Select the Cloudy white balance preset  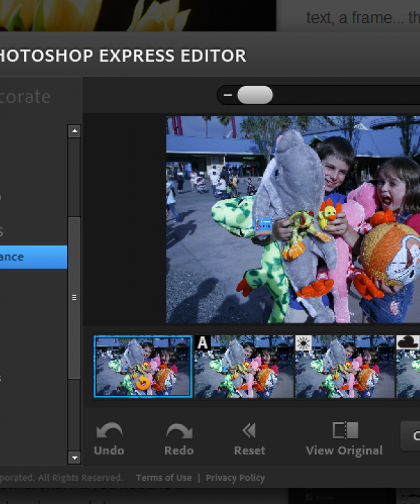pos(408,366)
